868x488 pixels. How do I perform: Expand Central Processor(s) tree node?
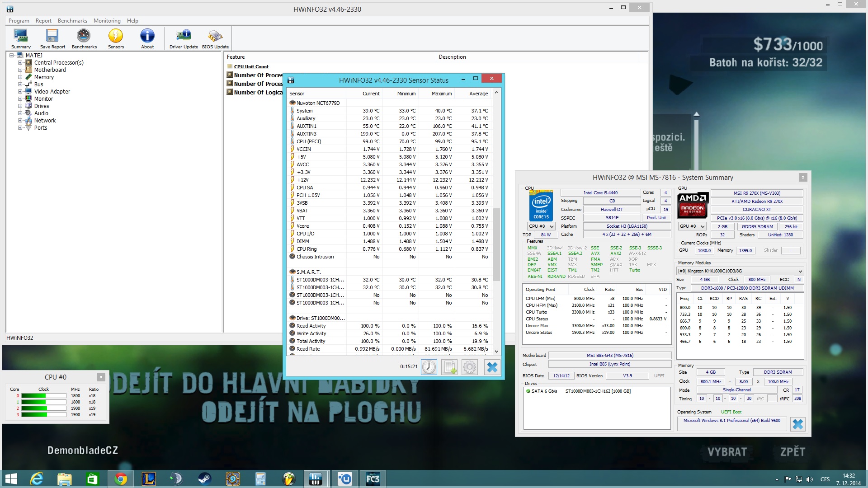tap(20, 63)
